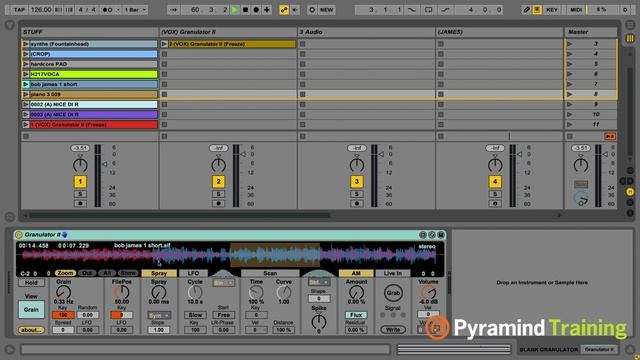Solo track 1 with its S button

(x=80, y=194)
